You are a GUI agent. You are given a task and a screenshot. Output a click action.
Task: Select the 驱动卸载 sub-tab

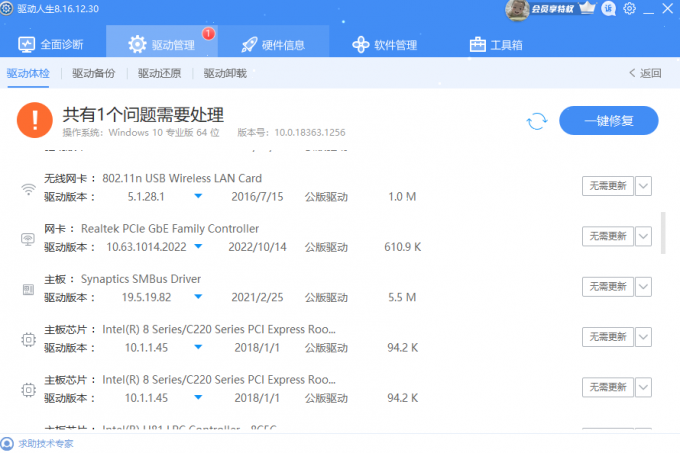pyautogui.click(x=225, y=73)
